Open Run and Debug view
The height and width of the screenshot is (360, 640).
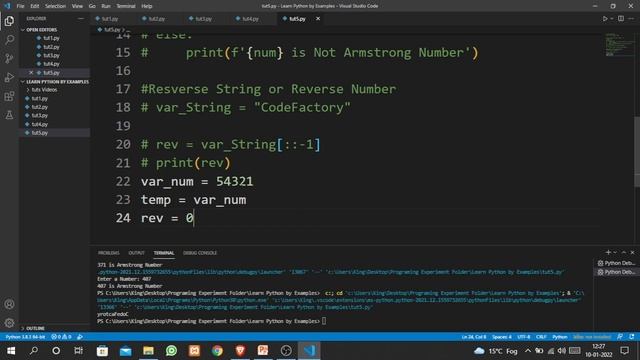pos(9,77)
